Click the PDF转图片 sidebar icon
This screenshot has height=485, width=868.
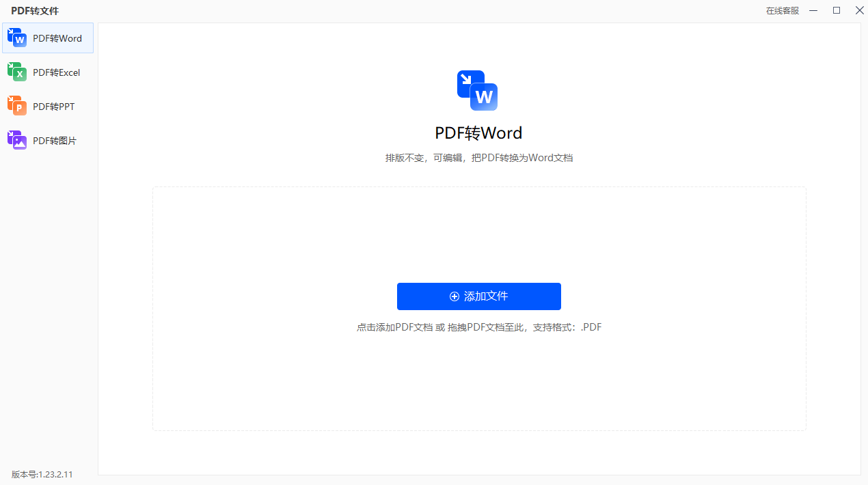coord(17,140)
